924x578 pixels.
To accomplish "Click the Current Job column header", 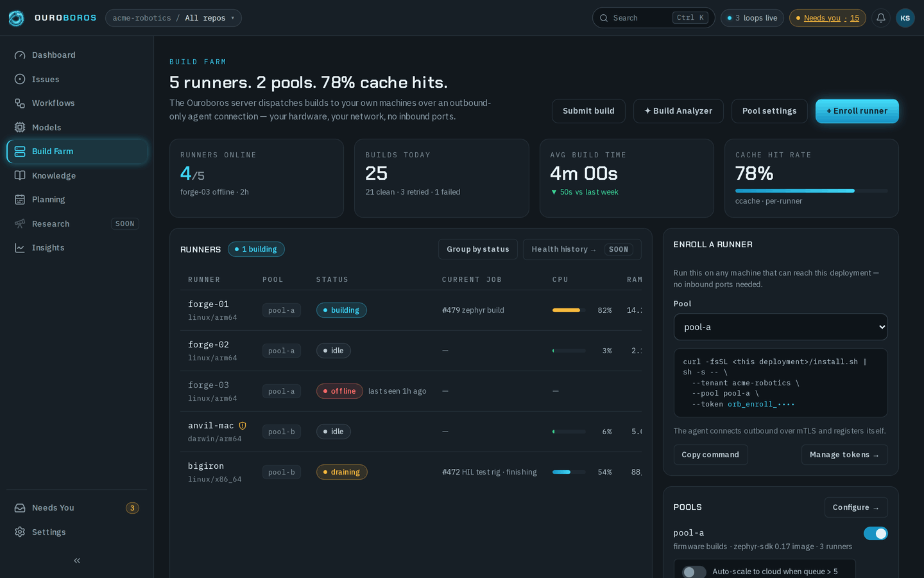I will tap(472, 279).
